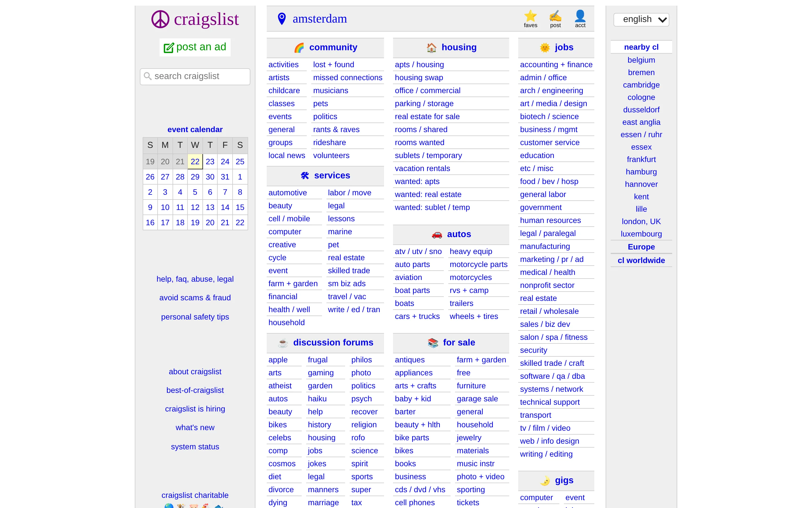Viewport: 812px width, 508px height.
Task: Open system status link
Action: point(195,447)
